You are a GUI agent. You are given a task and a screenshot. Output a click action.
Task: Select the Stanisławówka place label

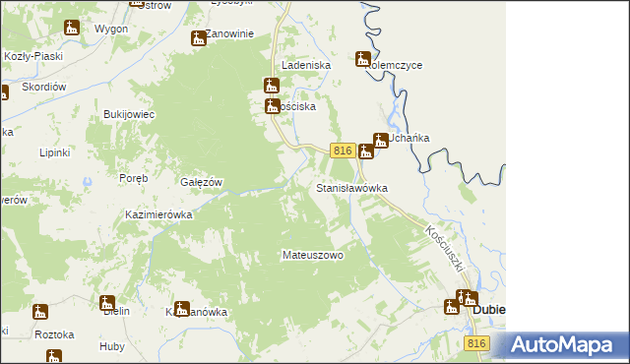tap(352, 188)
